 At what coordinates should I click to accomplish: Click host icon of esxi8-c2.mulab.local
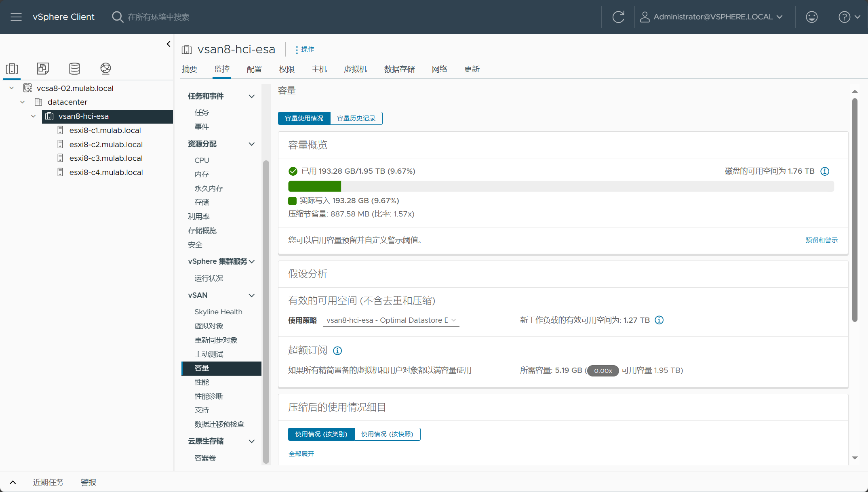pos(60,144)
